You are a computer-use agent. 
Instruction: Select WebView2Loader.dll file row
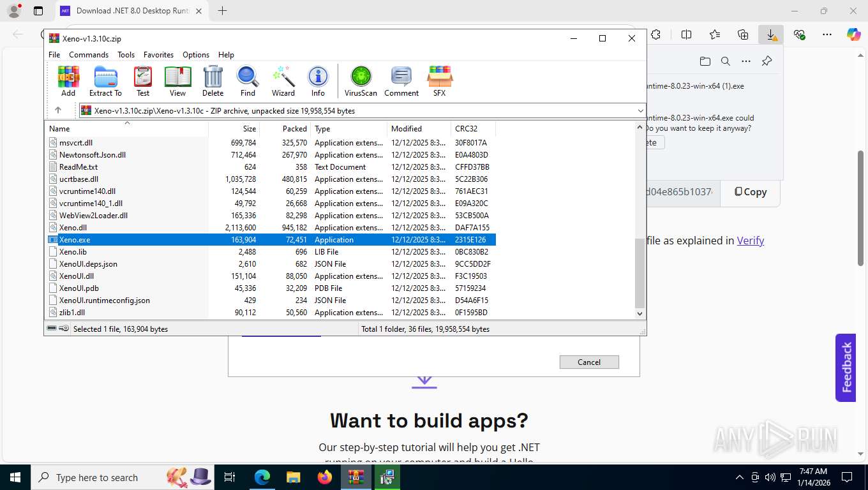pos(271,216)
